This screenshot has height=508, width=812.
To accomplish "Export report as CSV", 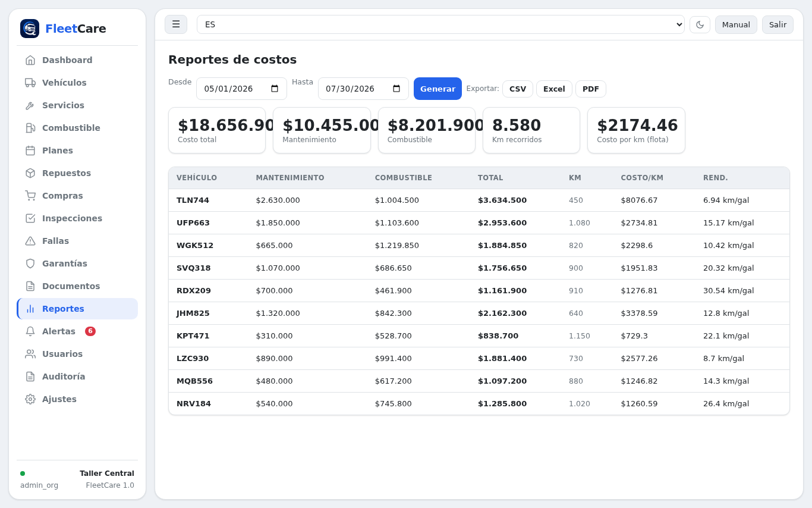I will click(x=518, y=89).
